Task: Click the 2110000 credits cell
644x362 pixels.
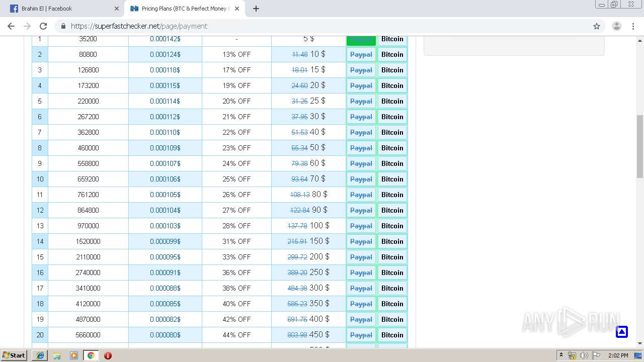Action: click(x=88, y=257)
